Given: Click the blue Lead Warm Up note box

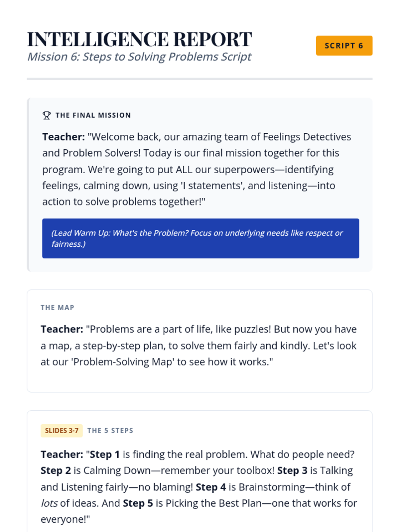Looking at the screenshot, I should pos(200,238).
